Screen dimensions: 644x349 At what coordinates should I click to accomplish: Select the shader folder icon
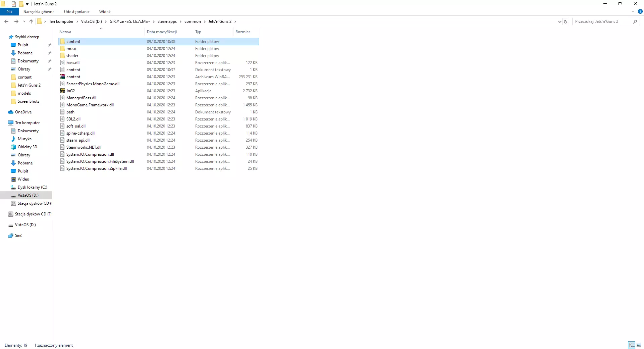point(62,55)
